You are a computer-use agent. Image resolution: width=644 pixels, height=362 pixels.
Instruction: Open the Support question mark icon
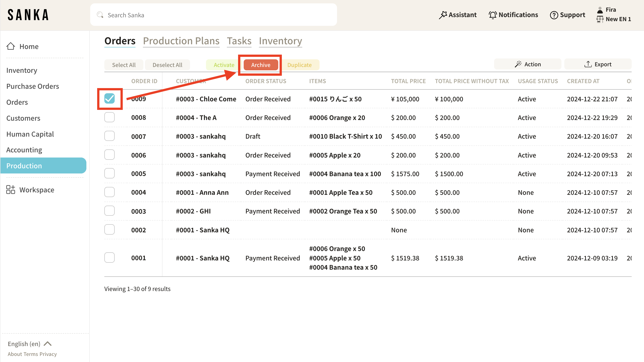[x=554, y=15]
